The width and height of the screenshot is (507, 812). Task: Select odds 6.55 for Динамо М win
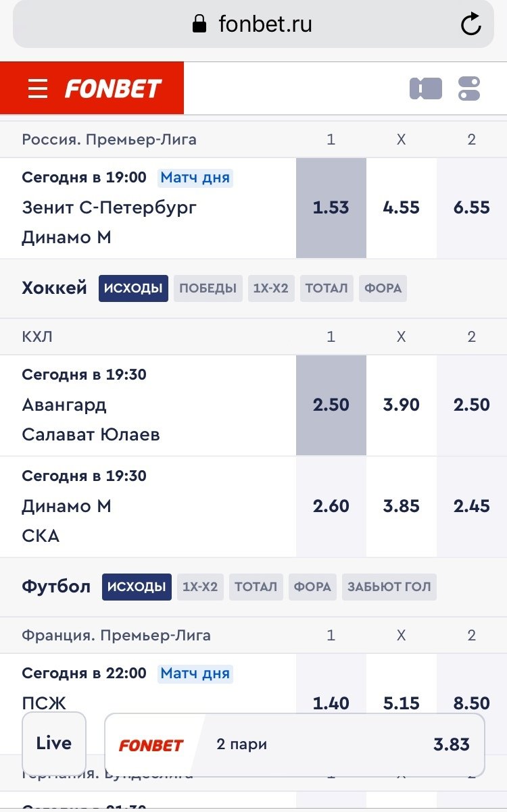(471, 207)
